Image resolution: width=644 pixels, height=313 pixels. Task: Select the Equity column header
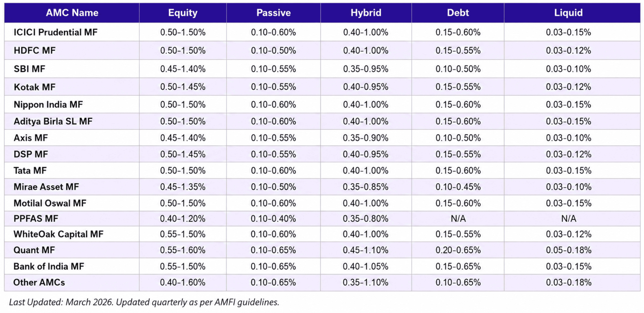tap(183, 13)
